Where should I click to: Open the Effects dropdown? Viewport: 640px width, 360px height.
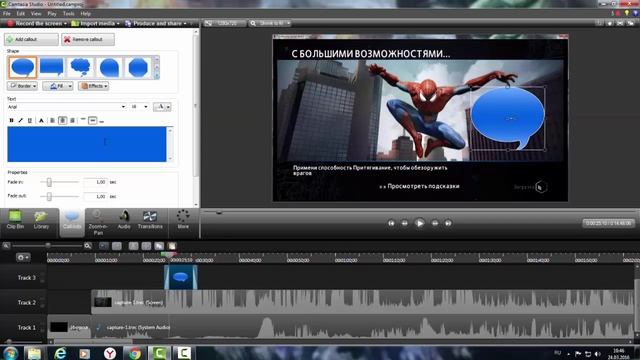(93, 86)
